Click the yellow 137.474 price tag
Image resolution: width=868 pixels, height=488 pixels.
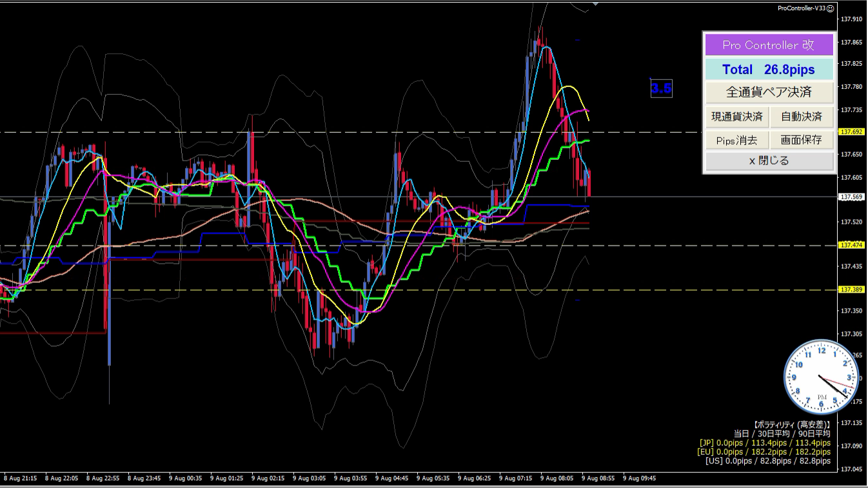pos(851,245)
